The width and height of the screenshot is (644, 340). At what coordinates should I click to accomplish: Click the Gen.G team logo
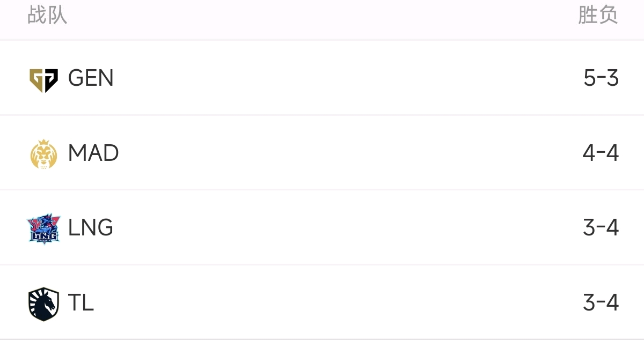tap(43, 80)
